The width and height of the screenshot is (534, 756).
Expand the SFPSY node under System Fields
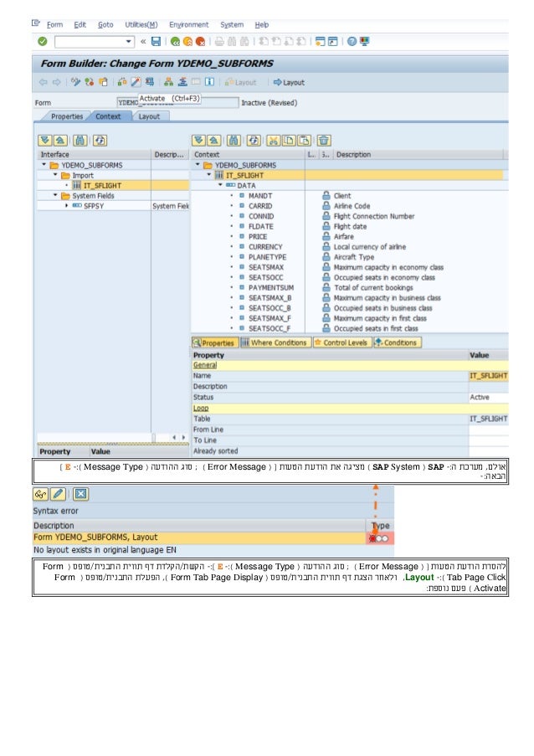coord(65,205)
